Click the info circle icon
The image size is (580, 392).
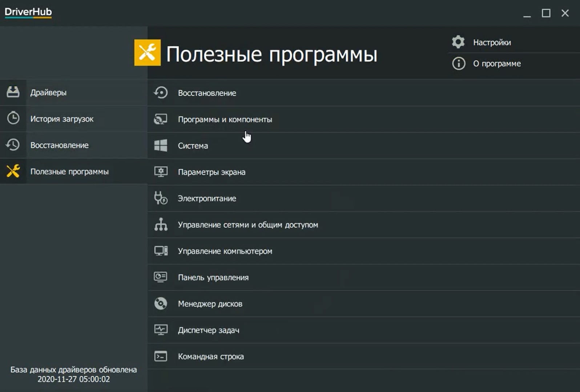[x=458, y=64]
